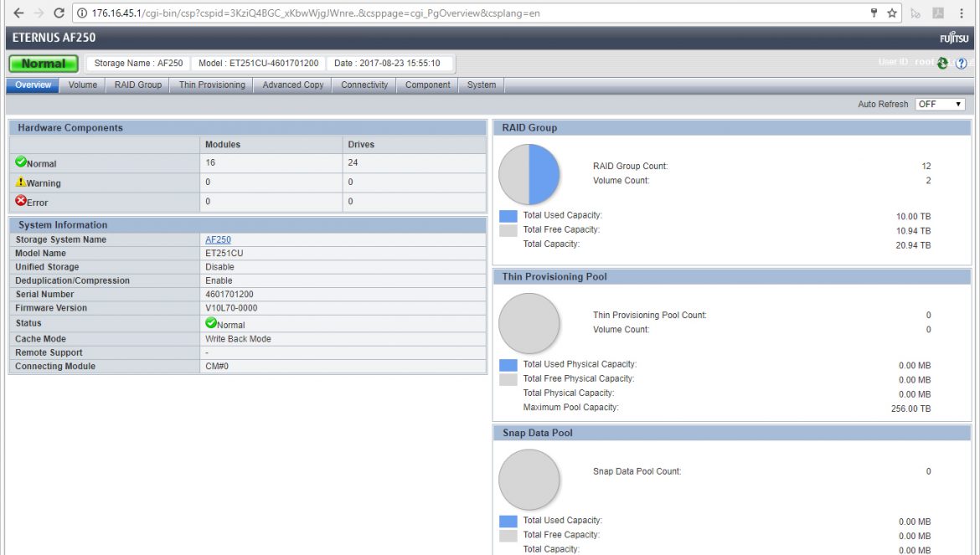Open the Connectivity tab
The height and width of the screenshot is (555, 980).
coord(364,85)
